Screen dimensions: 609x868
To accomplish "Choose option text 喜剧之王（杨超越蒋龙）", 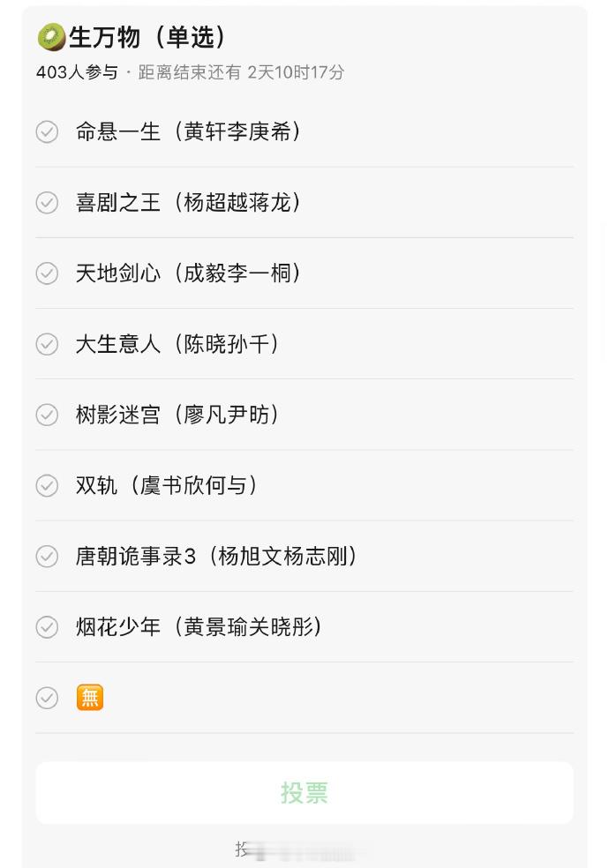I will pos(188,203).
